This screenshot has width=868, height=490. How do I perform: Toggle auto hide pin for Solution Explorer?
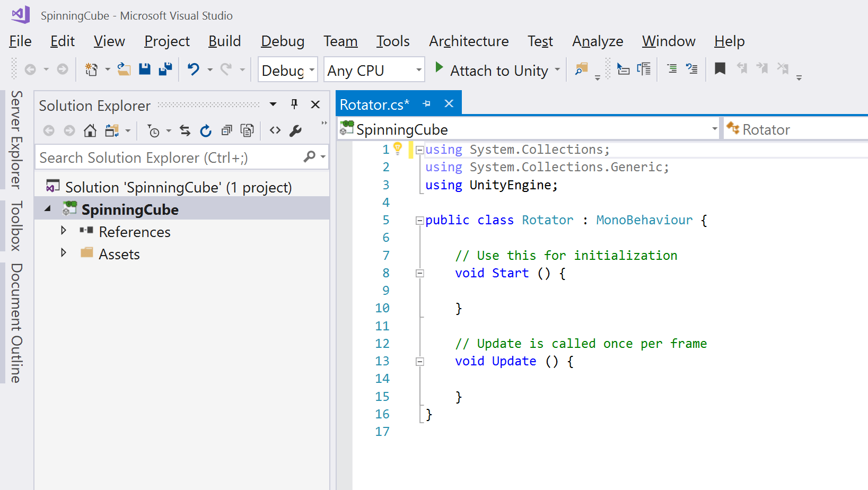tap(294, 104)
